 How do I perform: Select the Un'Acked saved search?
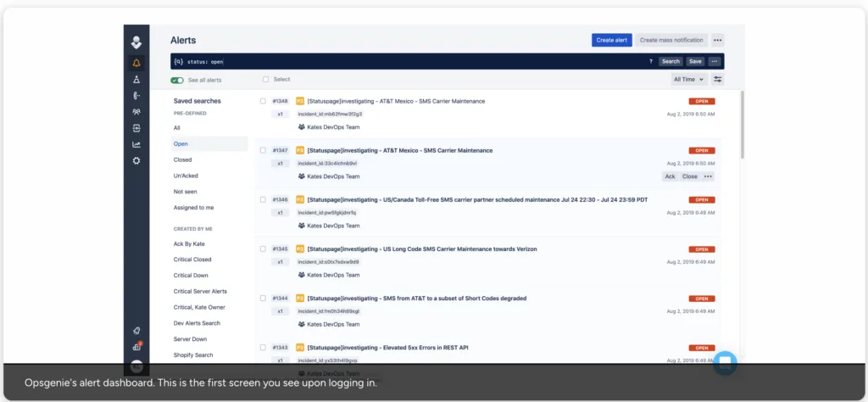click(x=186, y=176)
